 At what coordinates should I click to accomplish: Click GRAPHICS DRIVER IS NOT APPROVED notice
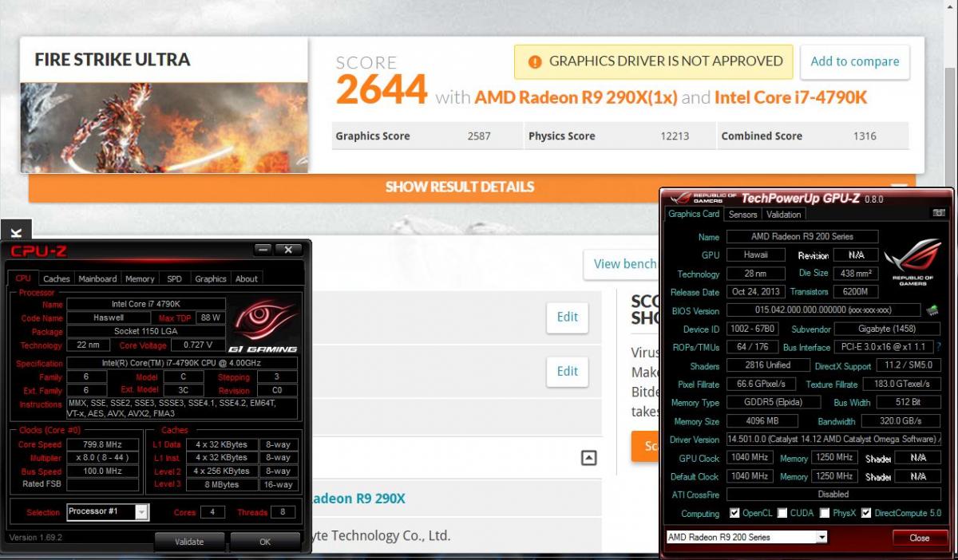pos(654,61)
